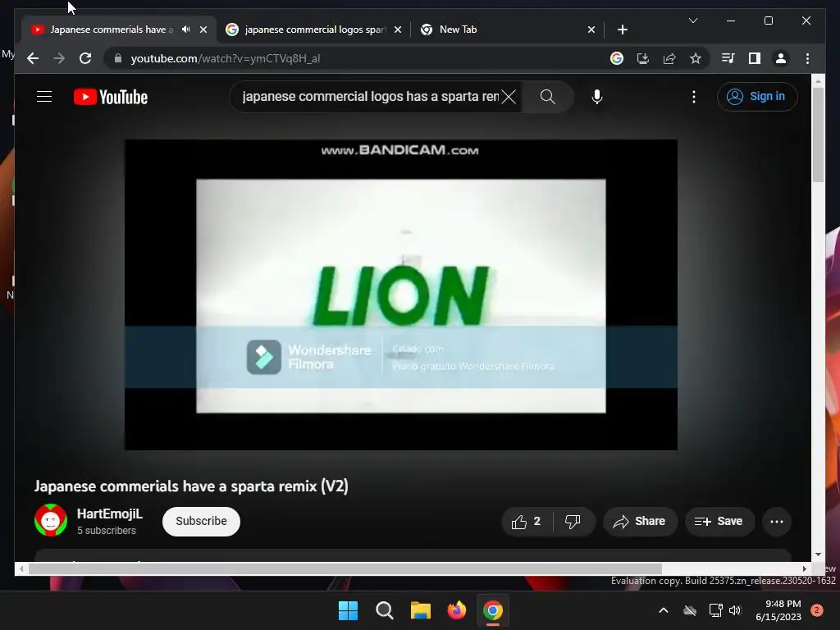Subscribe to HartEmojiL channel

[201, 521]
